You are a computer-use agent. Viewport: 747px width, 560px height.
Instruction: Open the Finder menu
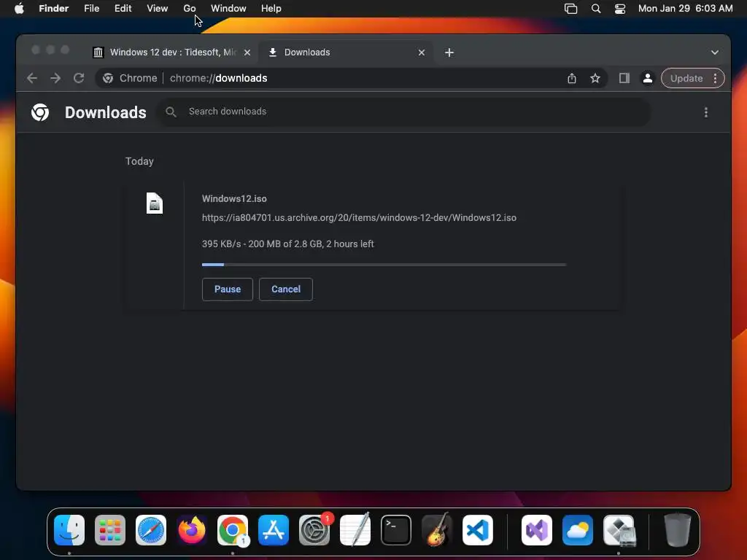53,9
